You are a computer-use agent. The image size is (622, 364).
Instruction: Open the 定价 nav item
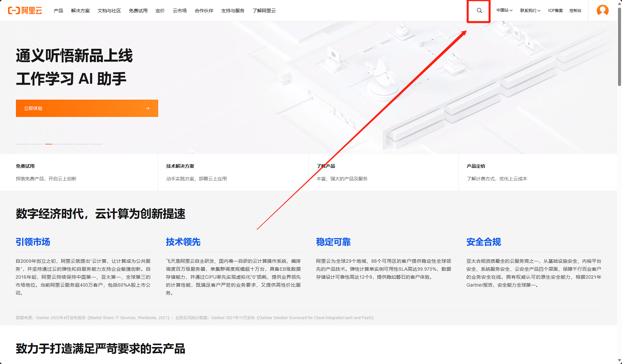click(160, 11)
